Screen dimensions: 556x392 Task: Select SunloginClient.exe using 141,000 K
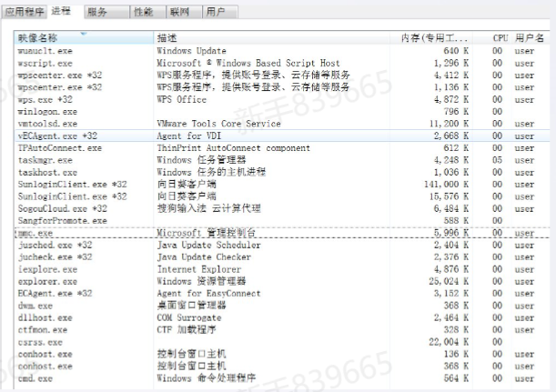pos(282,185)
